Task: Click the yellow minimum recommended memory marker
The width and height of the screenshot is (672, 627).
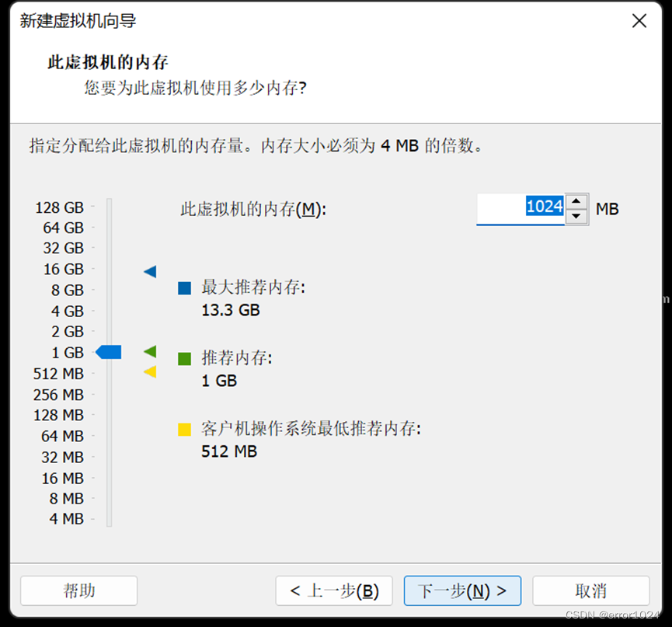Action: tap(150, 371)
